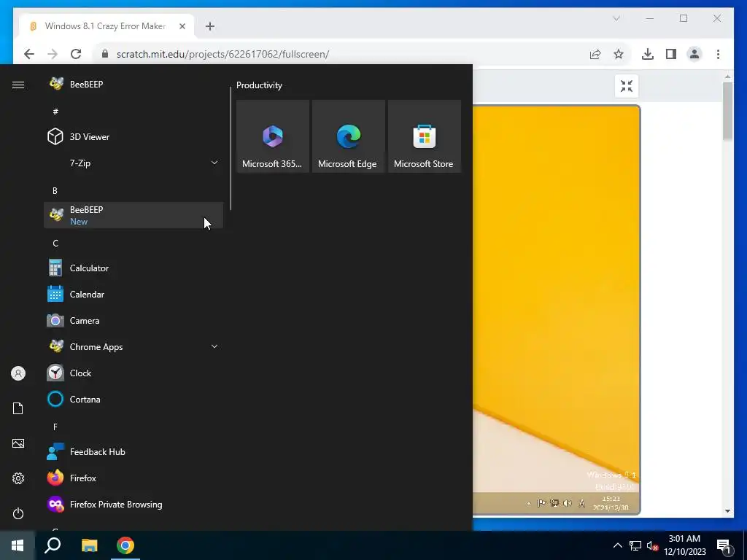Screen dimensions: 747x560
Task: Go forward in Chrome
Action: [x=53, y=54]
